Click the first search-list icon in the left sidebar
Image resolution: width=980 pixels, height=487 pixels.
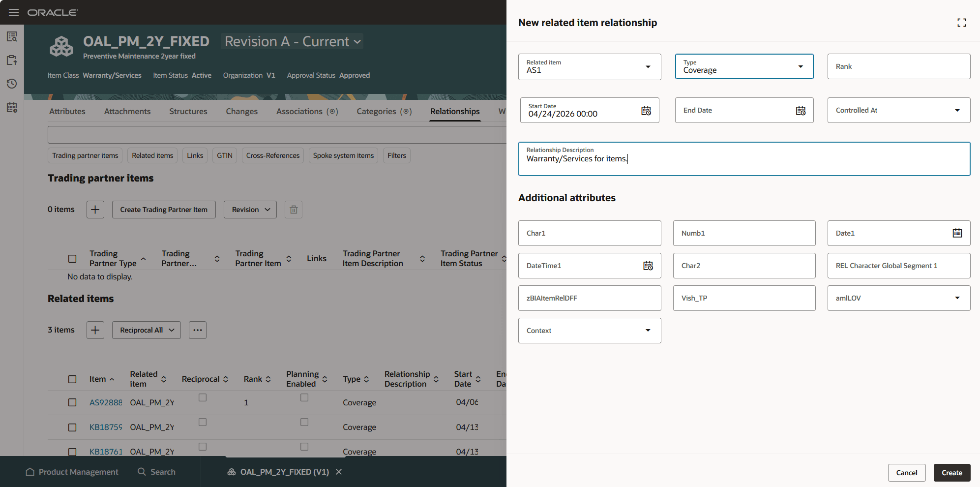[x=12, y=36]
